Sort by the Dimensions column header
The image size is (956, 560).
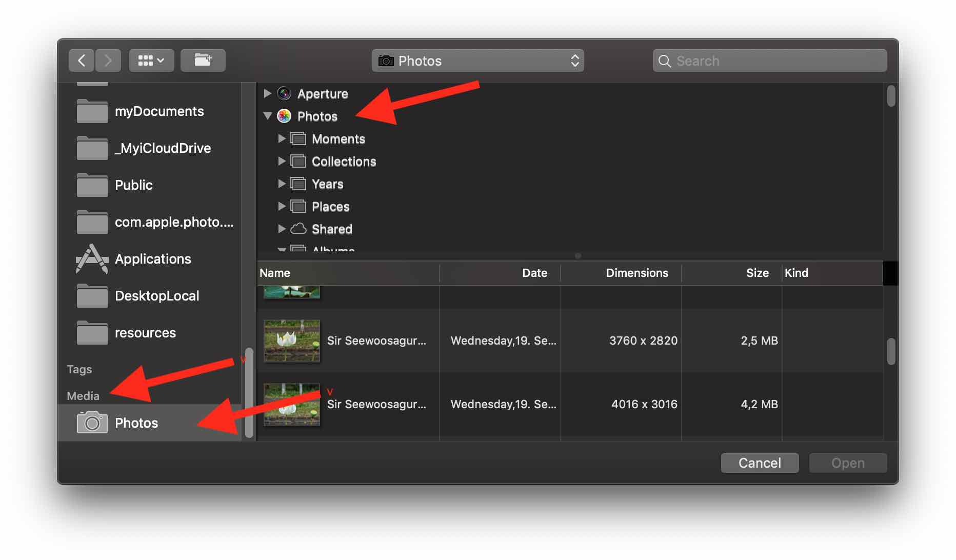point(637,273)
